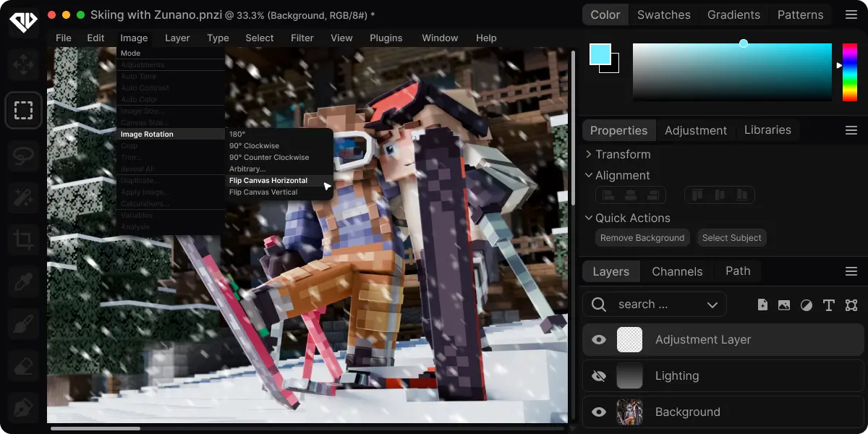Image resolution: width=868 pixels, height=434 pixels.
Task: Create a new layer from file icon
Action: (x=762, y=305)
